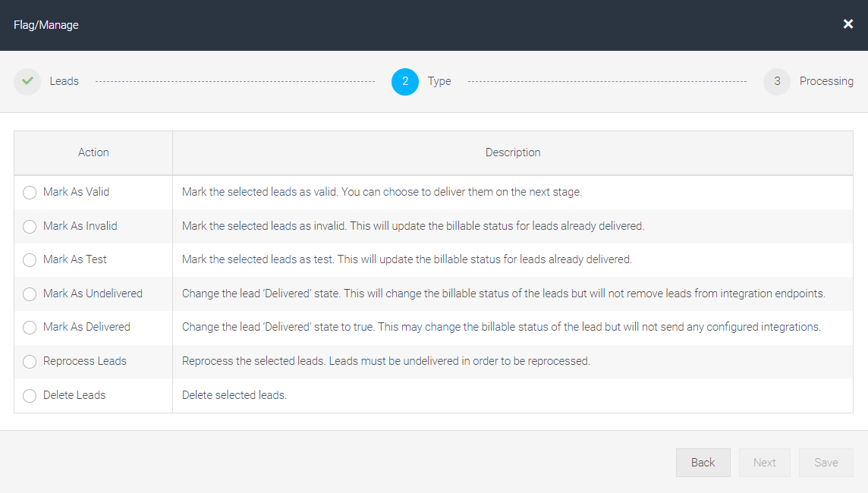Image resolution: width=868 pixels, height=493 pixels.
Task: Click the green checkmark Leads step icon
Action: [27, 81]
